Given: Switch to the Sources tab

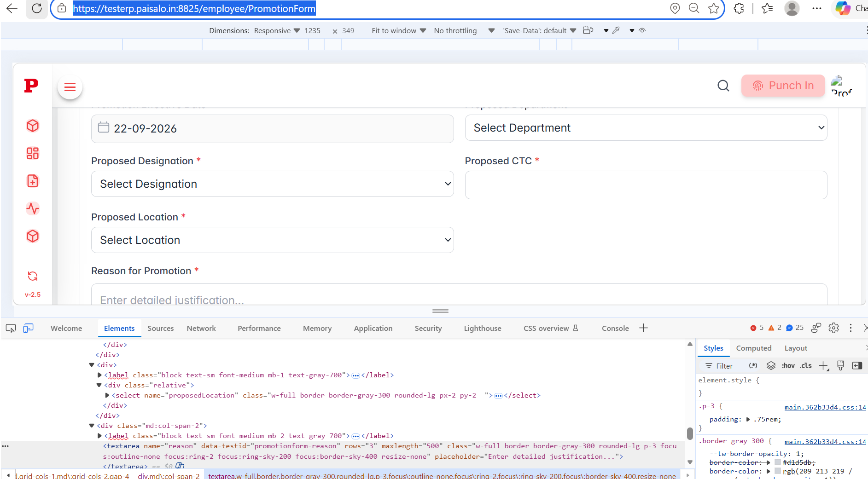Looking at the screenshot, I should click(161, 328).
